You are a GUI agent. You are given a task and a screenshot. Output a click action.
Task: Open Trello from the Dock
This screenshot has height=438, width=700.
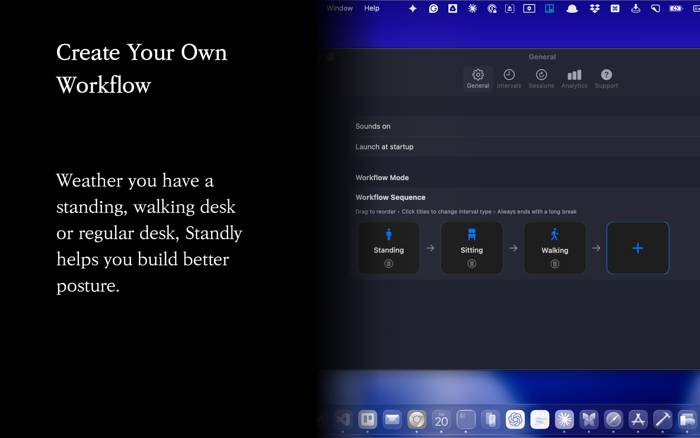[x=367, y=420]
